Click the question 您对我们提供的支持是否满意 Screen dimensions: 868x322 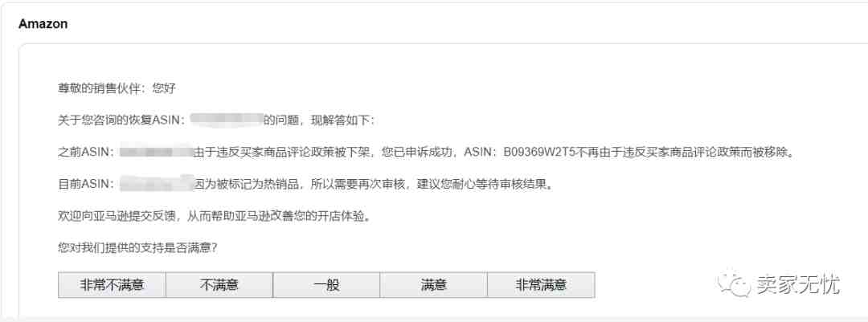[x=137, y=247]
